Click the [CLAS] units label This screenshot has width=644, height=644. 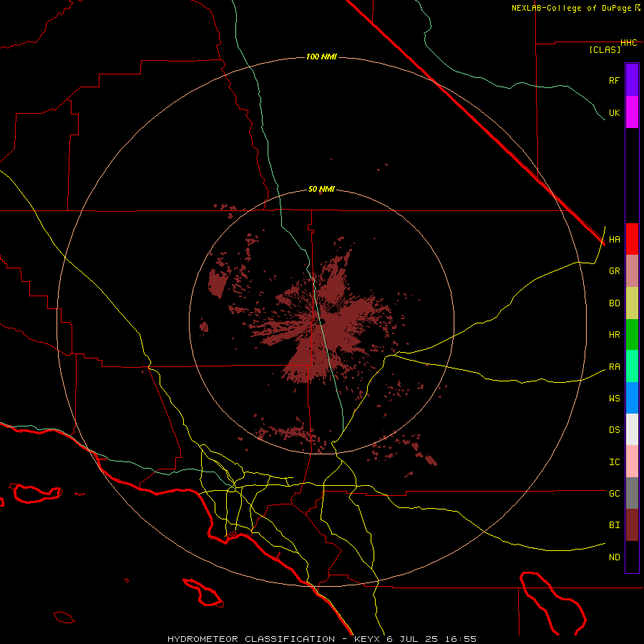(605, 50)
